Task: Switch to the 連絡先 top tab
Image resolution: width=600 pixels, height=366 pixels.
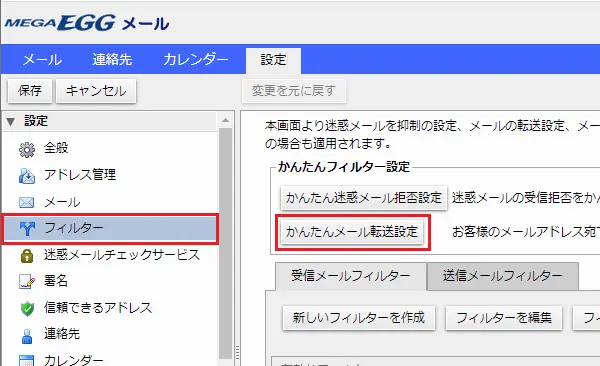Action: click(x=112, y=59)
